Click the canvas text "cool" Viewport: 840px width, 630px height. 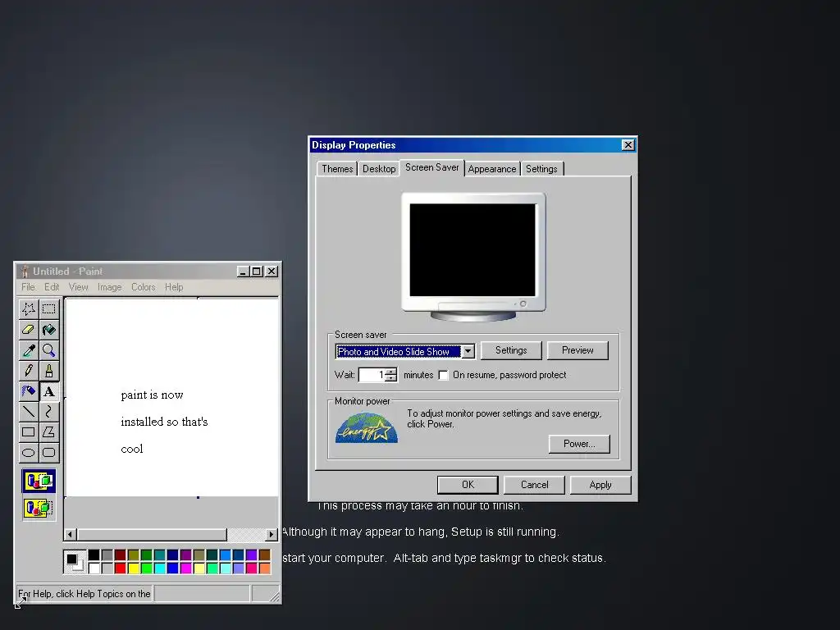[132, 449]
